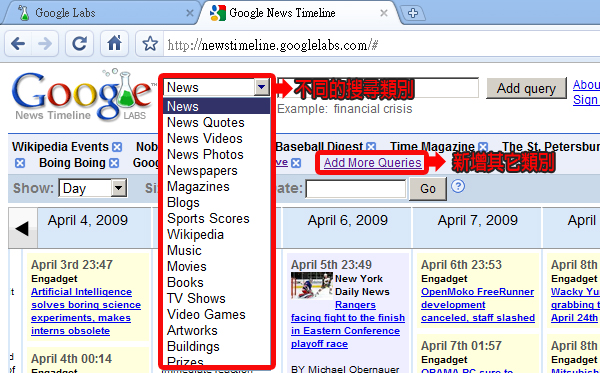Click the Boing Boing query label
The width and height of the screenshot is (600, 373).
72,163
